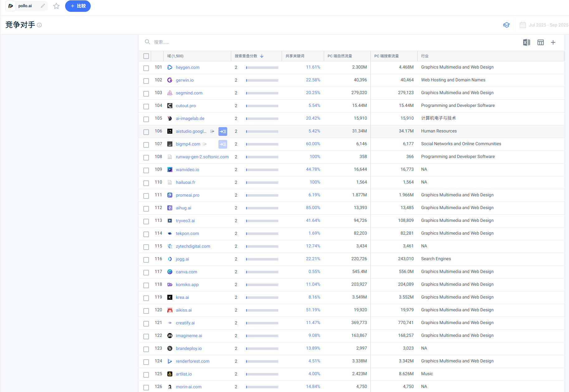Open the renderforest.com link

click(x=192, y=361)
